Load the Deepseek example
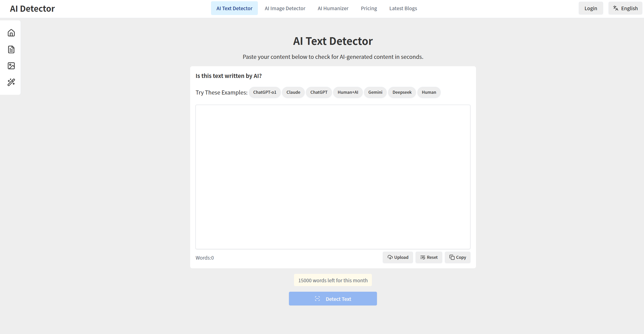The image size is (644, 334). pos(402,92)
